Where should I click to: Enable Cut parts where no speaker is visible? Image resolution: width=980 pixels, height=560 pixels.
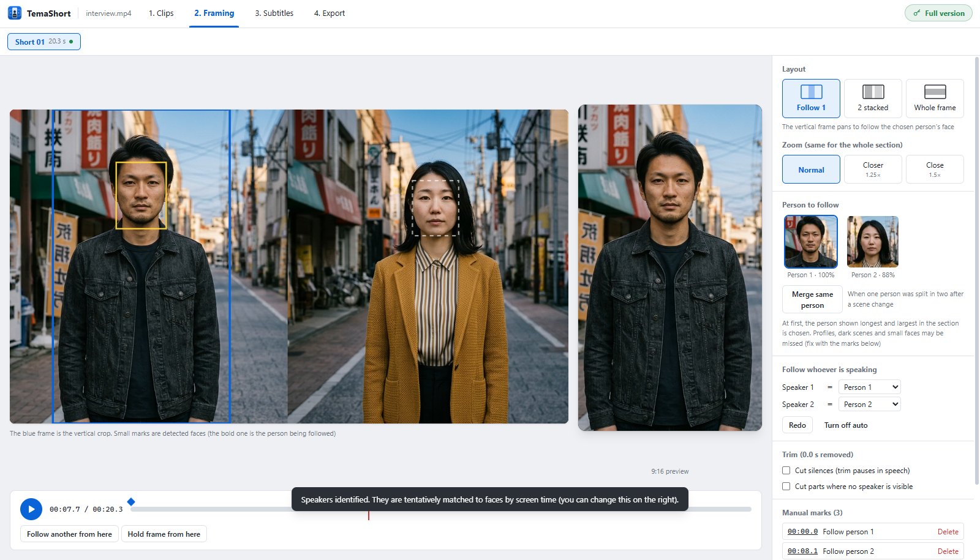click(x=786, y=487)
